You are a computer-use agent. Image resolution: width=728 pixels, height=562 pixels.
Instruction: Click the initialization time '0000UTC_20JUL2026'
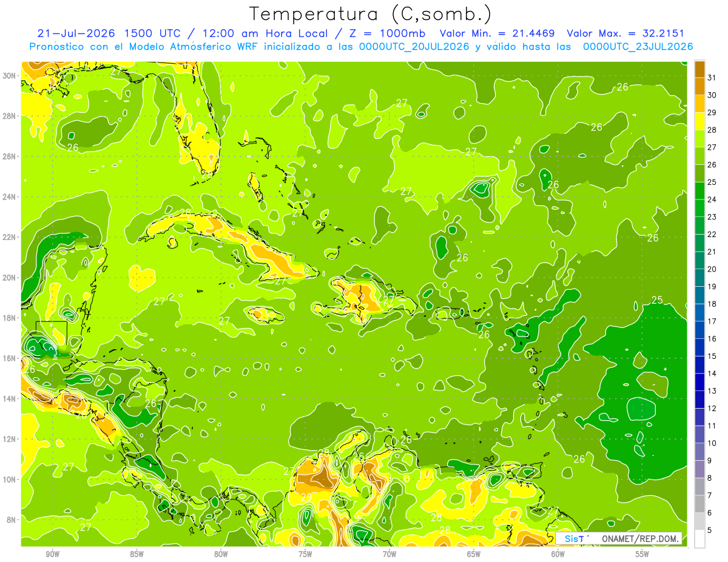click(x=414, y=47)
